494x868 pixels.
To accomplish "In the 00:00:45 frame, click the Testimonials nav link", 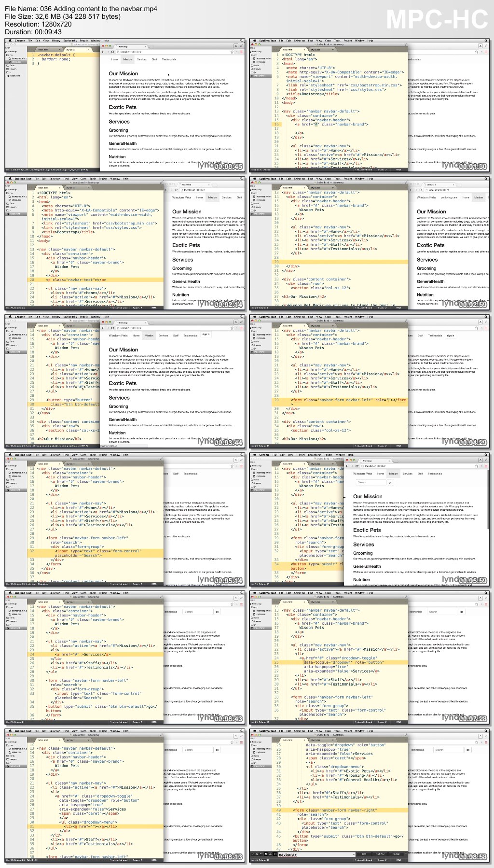I will [x=169, y=59].
